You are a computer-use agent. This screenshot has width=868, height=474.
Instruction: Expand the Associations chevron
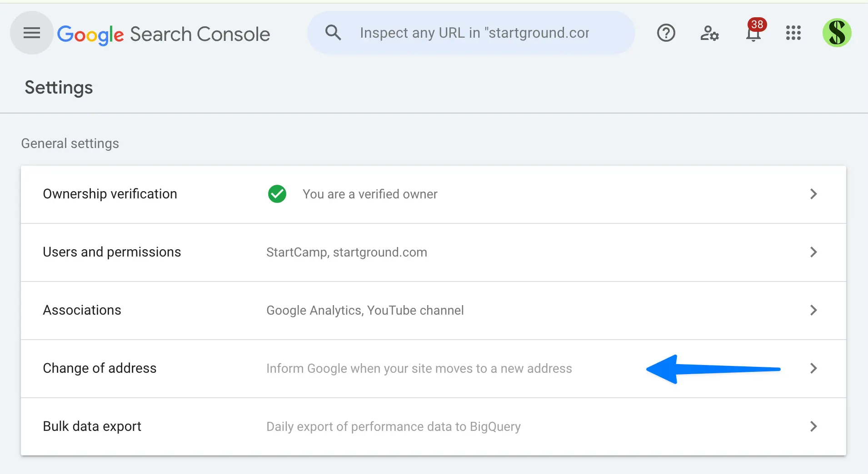click(813, 311)
